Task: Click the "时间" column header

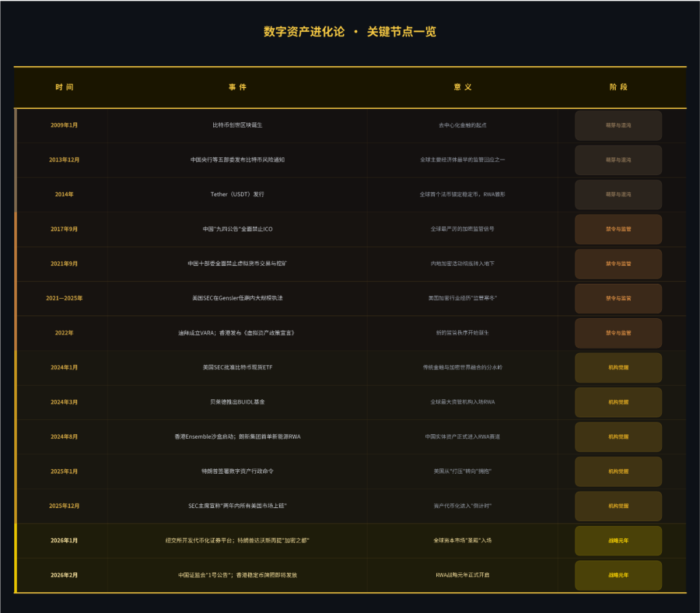Action: pos(64,87)
